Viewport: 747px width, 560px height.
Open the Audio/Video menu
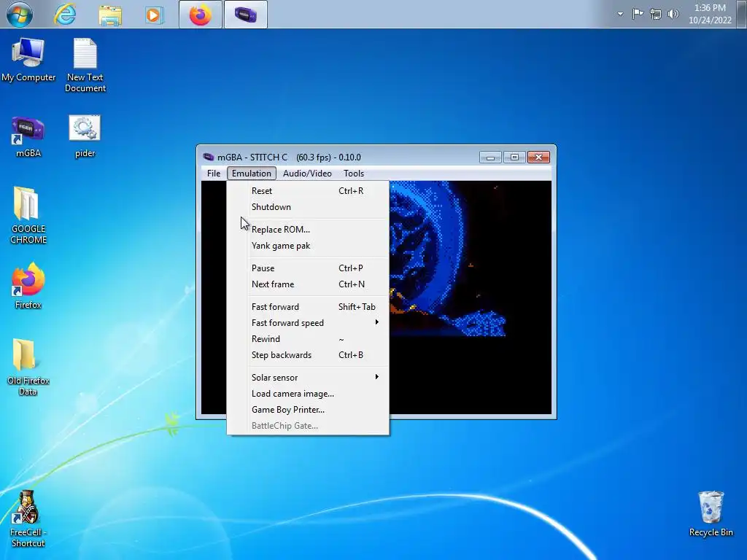[x=307, y=174]
